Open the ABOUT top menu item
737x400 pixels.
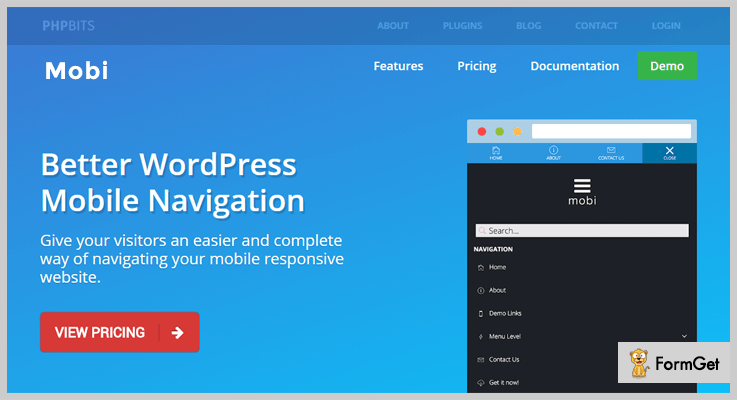point(393,26)
